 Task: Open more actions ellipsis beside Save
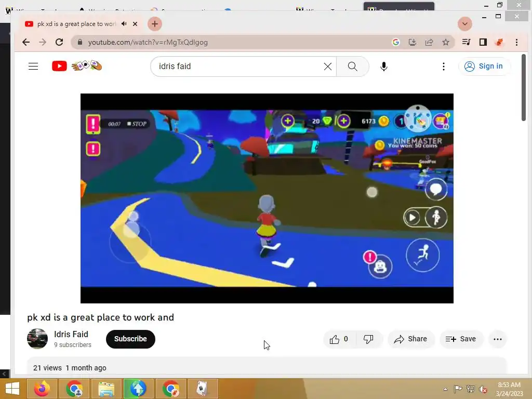[497, 339]
